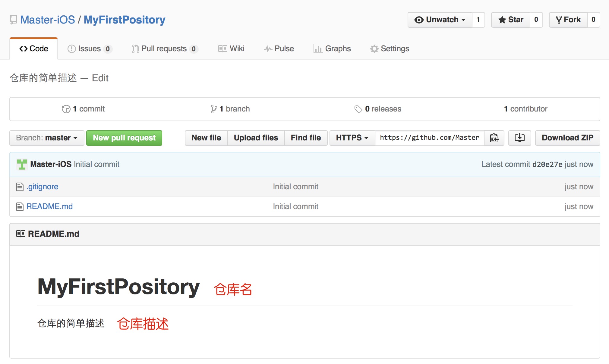
Task: Open the HTTPS protocol dropdown
Action: point(352,138)
